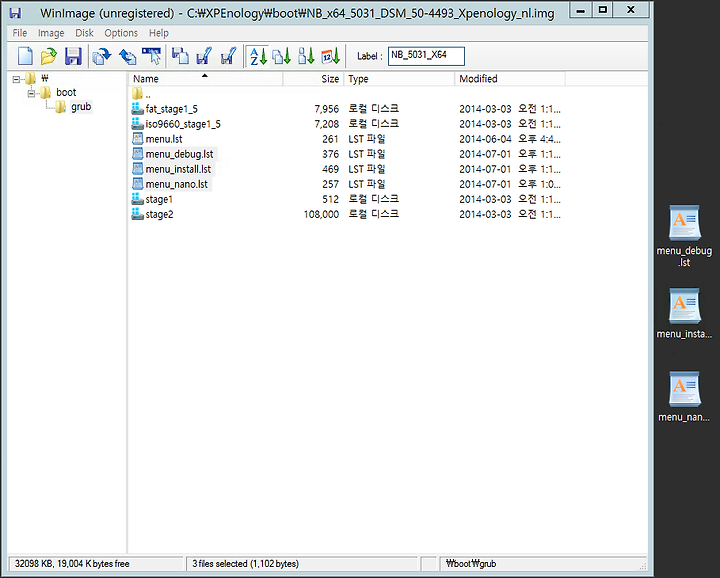Maximize the WinImage window
Viewport: 720px width, 578px height.
[x=603, y=10]
